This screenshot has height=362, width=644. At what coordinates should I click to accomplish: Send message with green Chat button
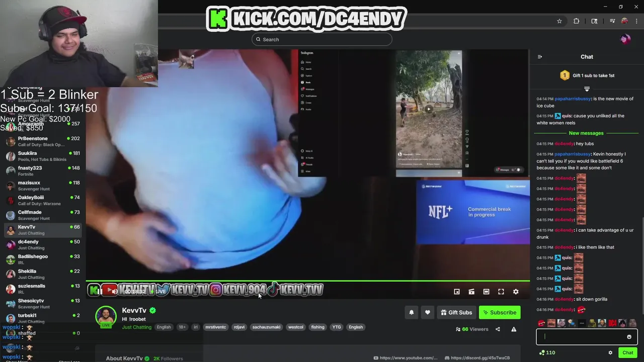627,352
